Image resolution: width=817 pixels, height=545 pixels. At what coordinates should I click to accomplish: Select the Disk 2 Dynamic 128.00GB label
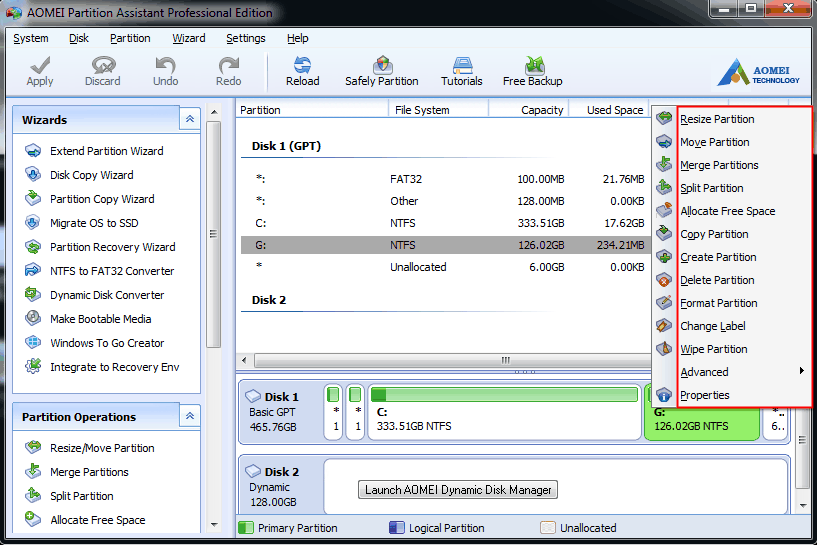(x=274, y=487)
